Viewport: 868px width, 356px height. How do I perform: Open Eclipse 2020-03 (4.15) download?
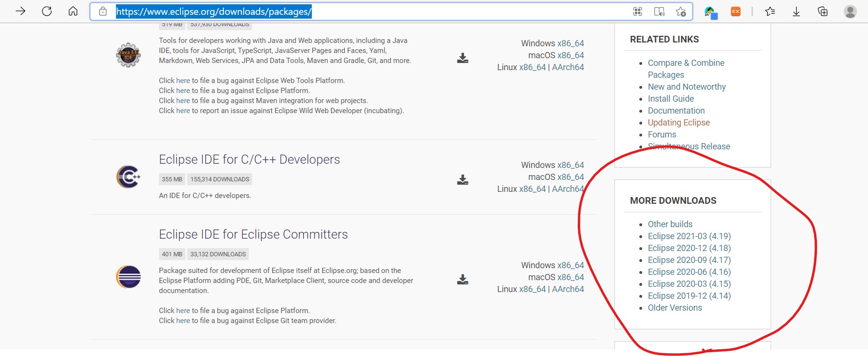pos(689,284)
